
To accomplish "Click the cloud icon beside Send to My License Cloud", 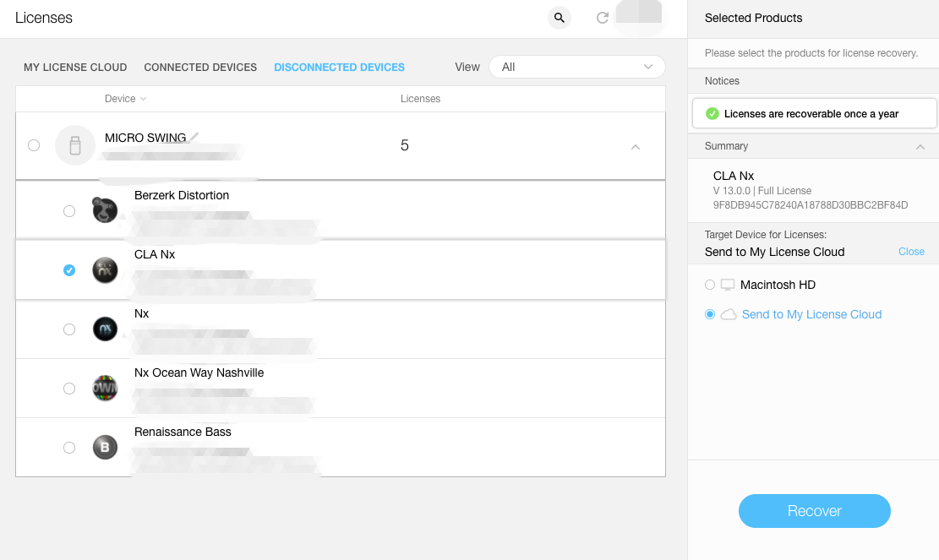I will tap(729, 315).
